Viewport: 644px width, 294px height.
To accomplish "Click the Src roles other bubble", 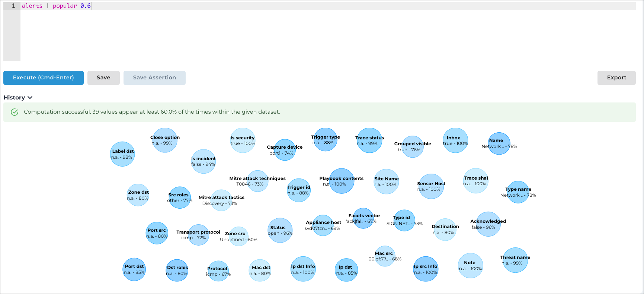I will coord(180,197).
